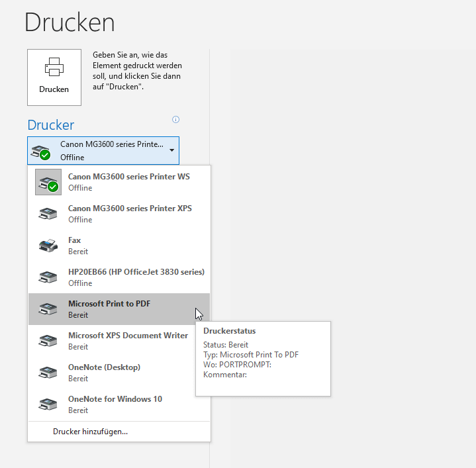Select the Fax printer entry

point(119,246)
